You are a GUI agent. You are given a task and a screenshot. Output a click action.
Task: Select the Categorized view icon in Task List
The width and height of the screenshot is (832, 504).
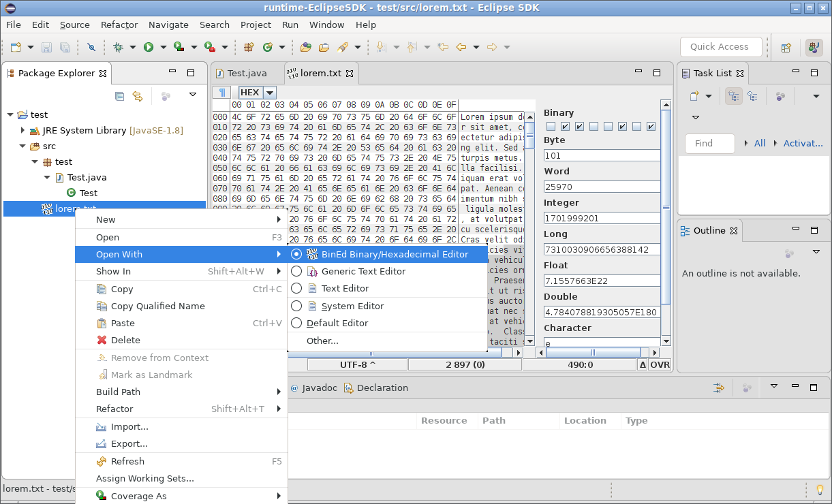(734, 96)
